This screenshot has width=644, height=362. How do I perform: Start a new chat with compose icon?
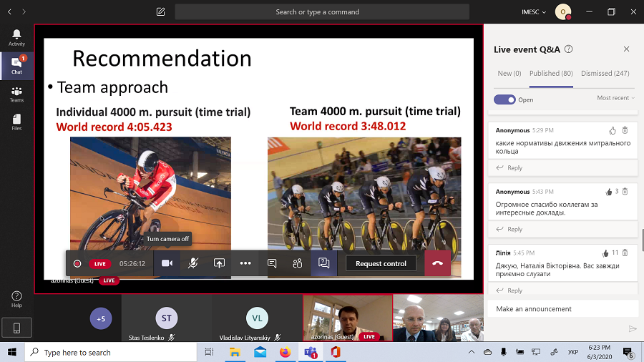(160, 12)
